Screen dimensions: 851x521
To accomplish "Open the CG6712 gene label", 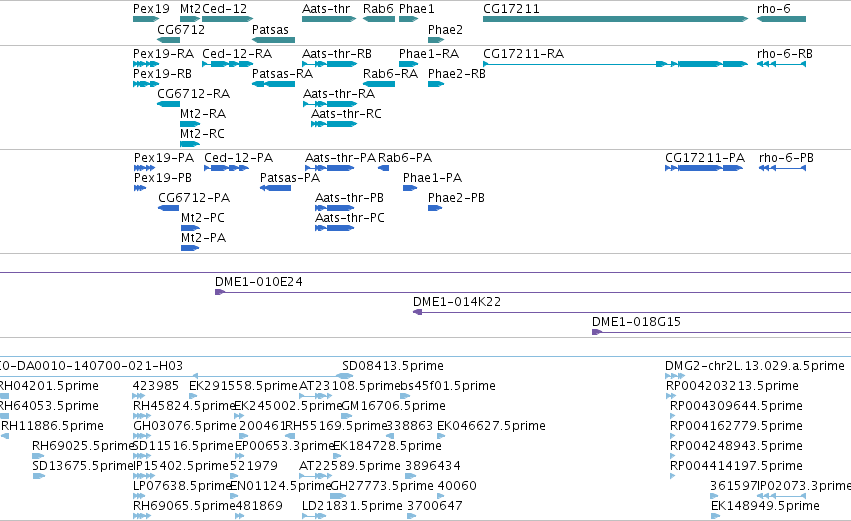I will coord(181,30).
